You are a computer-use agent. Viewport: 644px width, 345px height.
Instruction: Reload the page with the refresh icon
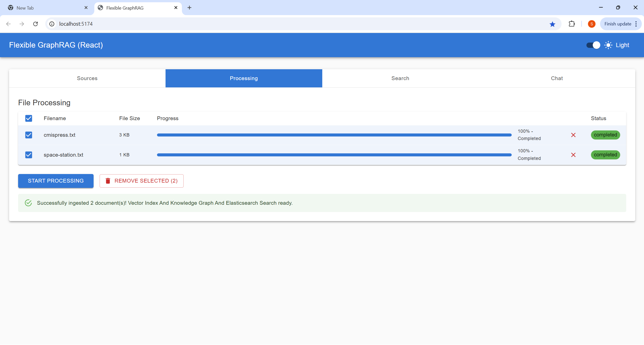tap(35, 24)
